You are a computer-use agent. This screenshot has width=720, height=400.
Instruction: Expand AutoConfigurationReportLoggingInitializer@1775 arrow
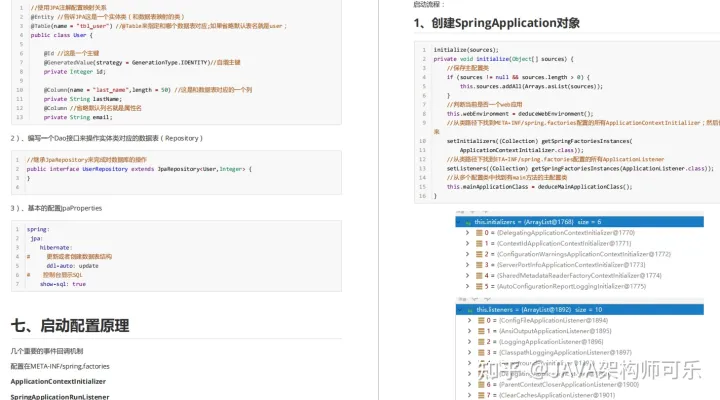coord(467,286)
